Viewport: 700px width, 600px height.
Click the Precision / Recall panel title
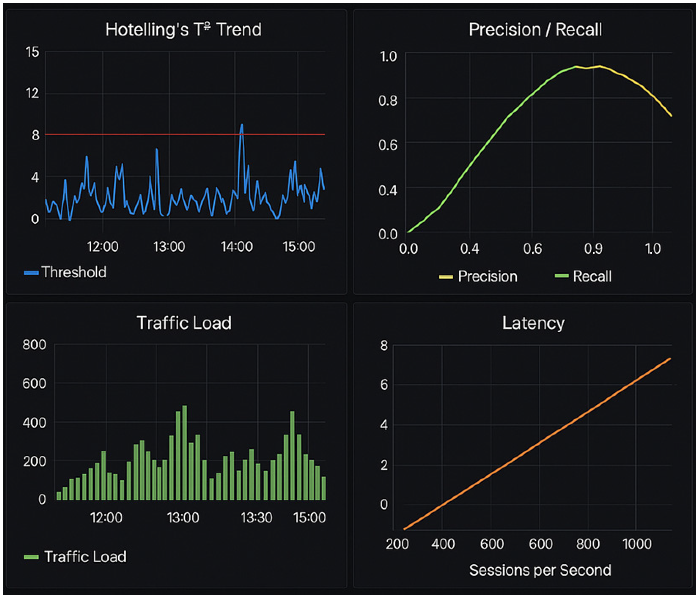click(535, 29)
